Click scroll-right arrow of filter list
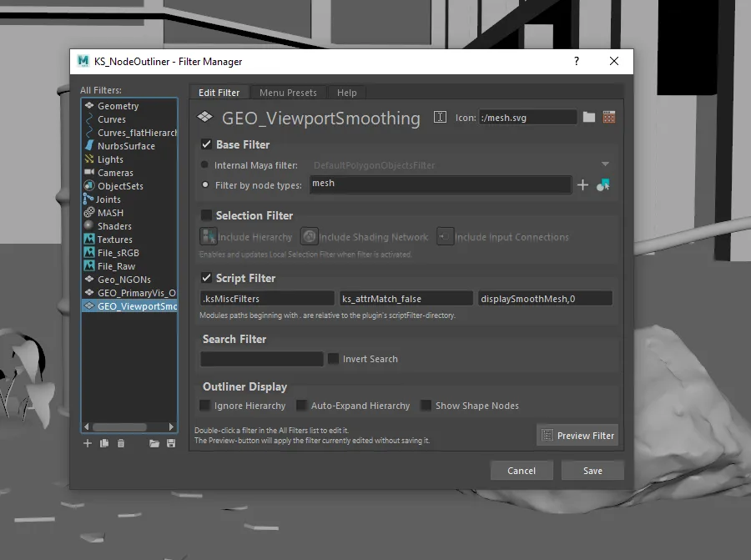 click(x=171, y=426)
